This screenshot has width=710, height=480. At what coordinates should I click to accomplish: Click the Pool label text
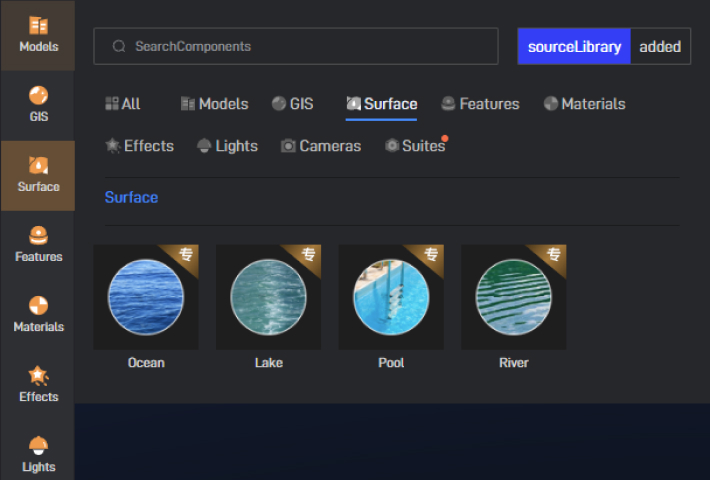[x=391, y=363]
